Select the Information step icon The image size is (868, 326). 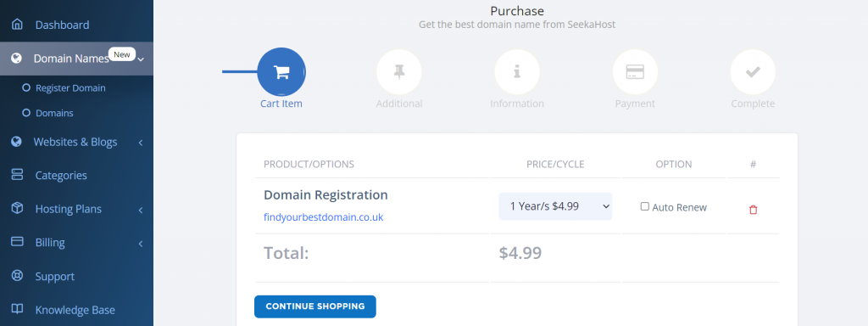517,72
